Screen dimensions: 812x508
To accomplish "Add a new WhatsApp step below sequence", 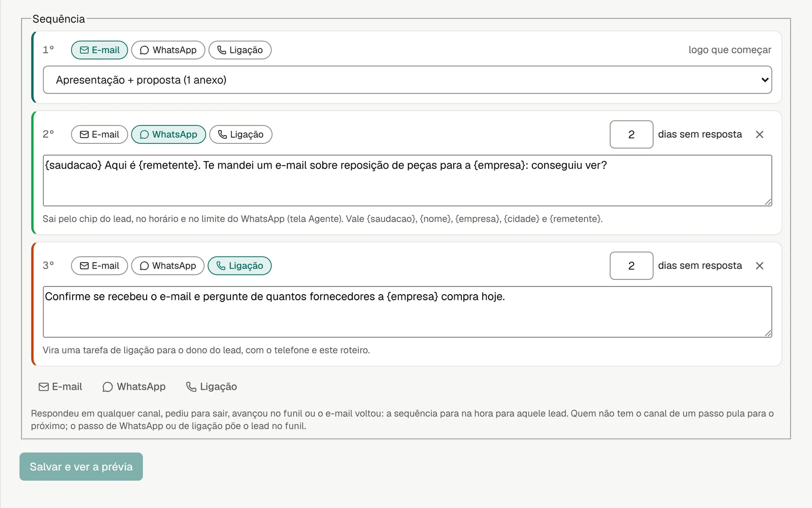I will [x=134, y=387].
